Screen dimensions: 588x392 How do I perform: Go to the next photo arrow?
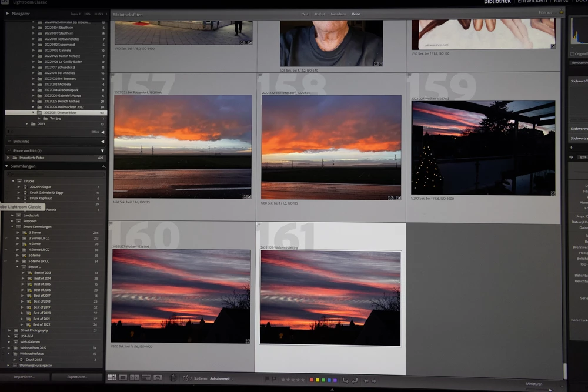click(374, 381)
